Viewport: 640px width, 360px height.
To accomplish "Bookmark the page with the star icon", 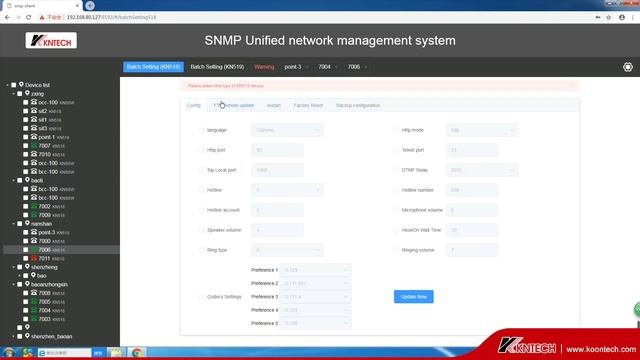I will pos(609,17).
